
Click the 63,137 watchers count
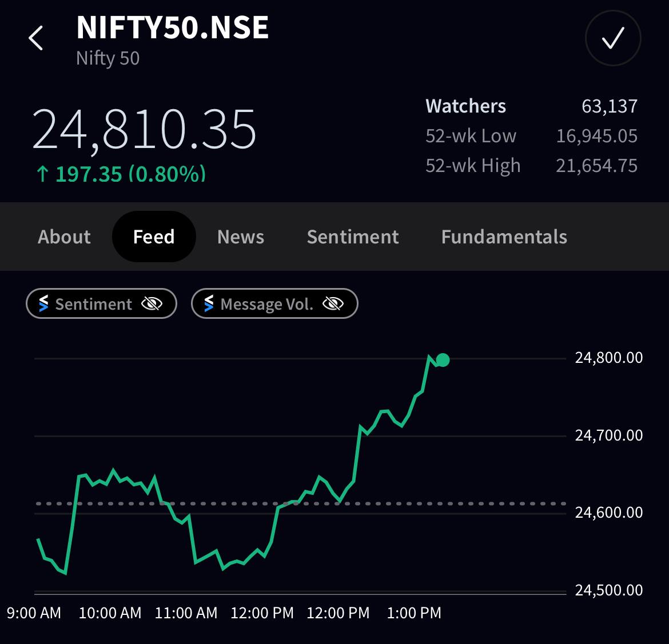(610, 106)
